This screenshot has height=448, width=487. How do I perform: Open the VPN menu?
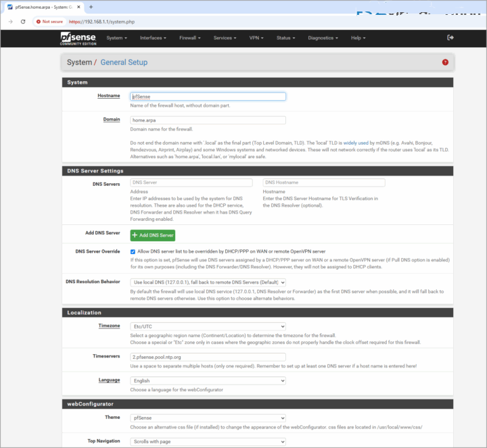[x=256, y=38]
